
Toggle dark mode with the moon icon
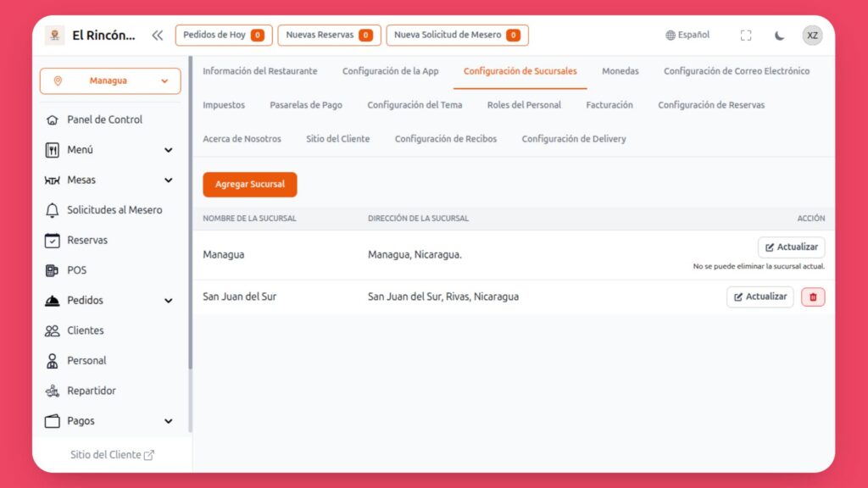coord(780,36)
